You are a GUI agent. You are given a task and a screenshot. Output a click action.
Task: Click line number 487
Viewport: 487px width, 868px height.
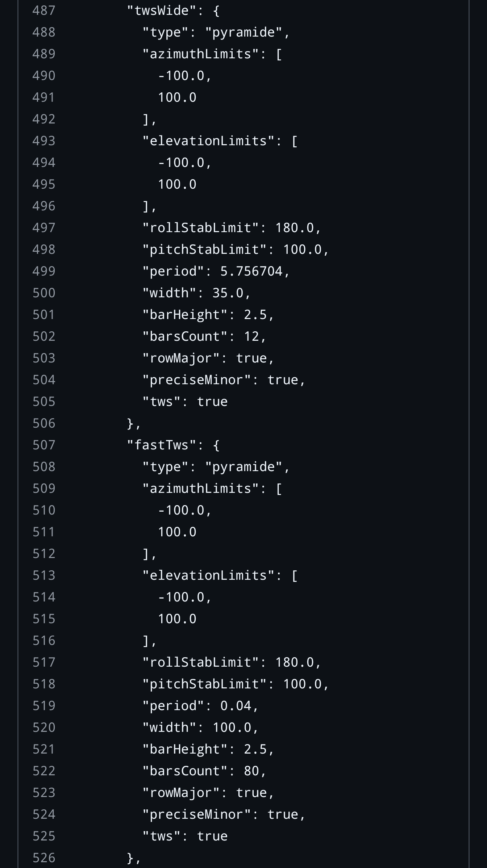44,11
